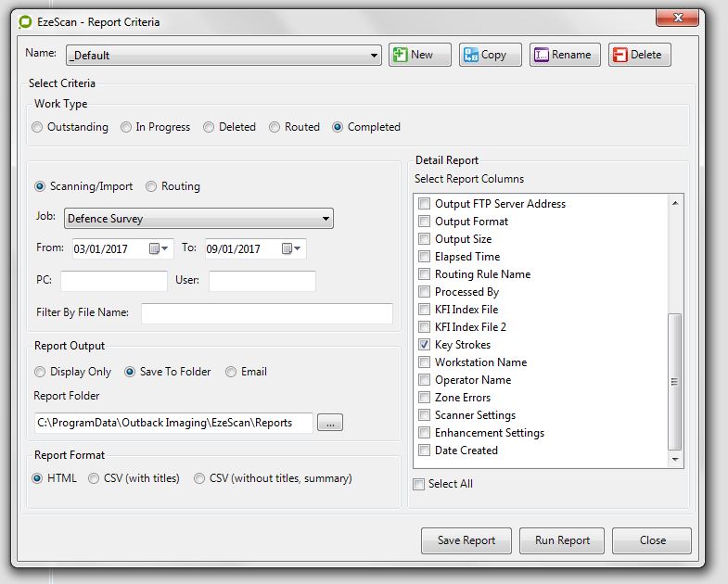Click the Report Folder path field
Image resolution: width=728 pixels, height=584 pixels.
point(173,423)
